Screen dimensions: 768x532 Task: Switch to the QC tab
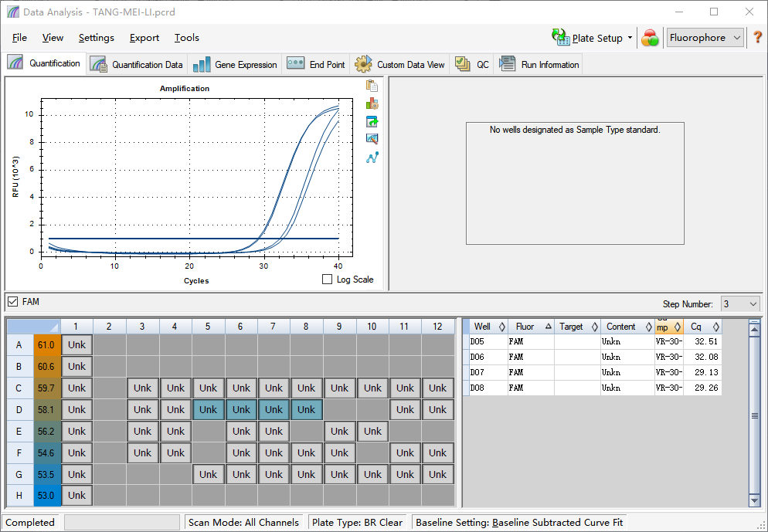[x=472, y=65]
